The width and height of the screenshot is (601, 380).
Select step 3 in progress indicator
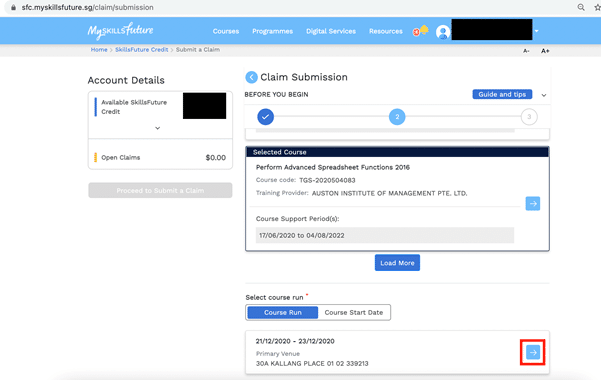click(529, 117)
